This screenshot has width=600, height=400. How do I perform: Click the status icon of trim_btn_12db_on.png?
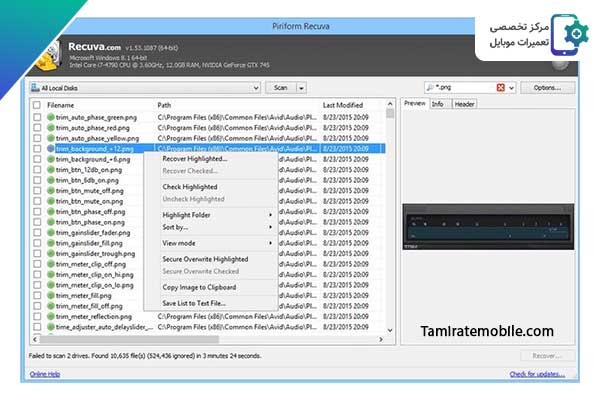[x=51, y=170]
